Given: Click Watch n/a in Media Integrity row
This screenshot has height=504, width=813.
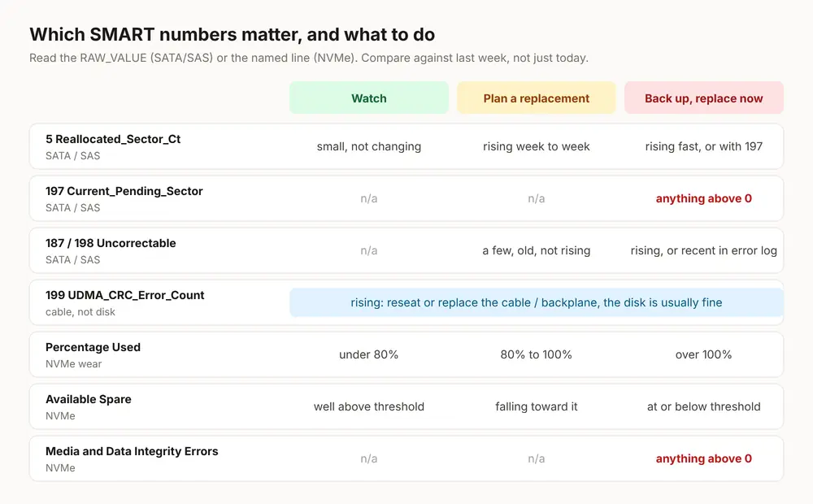Looking at the screenshot, I should [368, 458].
